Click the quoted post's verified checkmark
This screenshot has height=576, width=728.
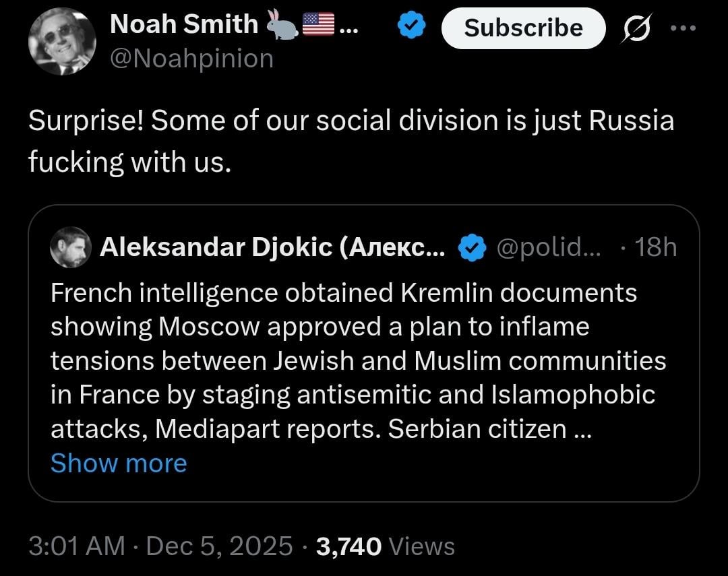pyautogui.click(x=473, y=249)
